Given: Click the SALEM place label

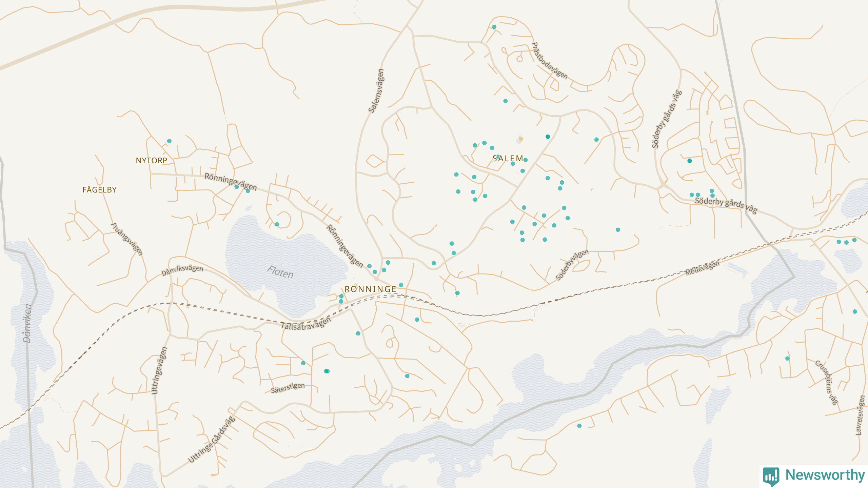Looking at the screenshot, I should (x=508, y=159).
